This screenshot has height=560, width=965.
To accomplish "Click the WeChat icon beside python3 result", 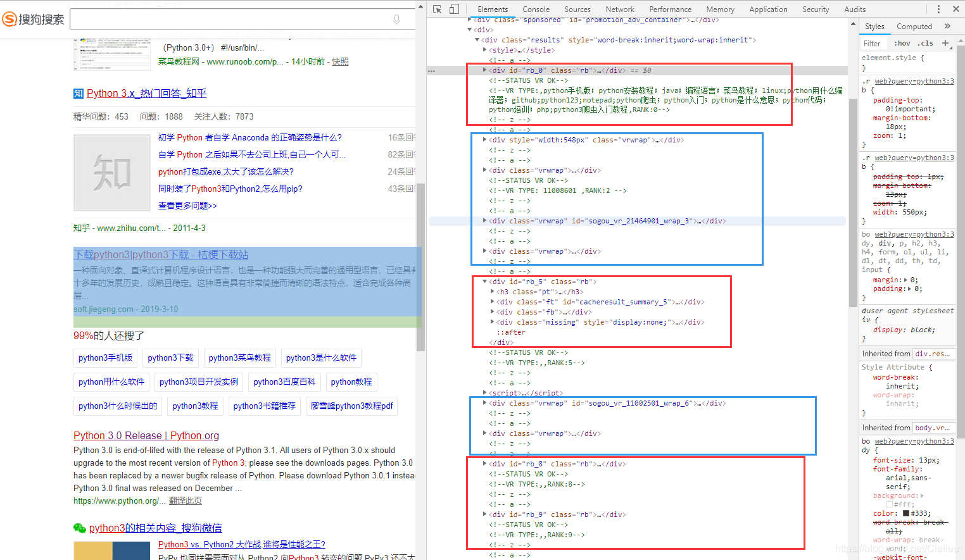I will (x=79, y=528).
